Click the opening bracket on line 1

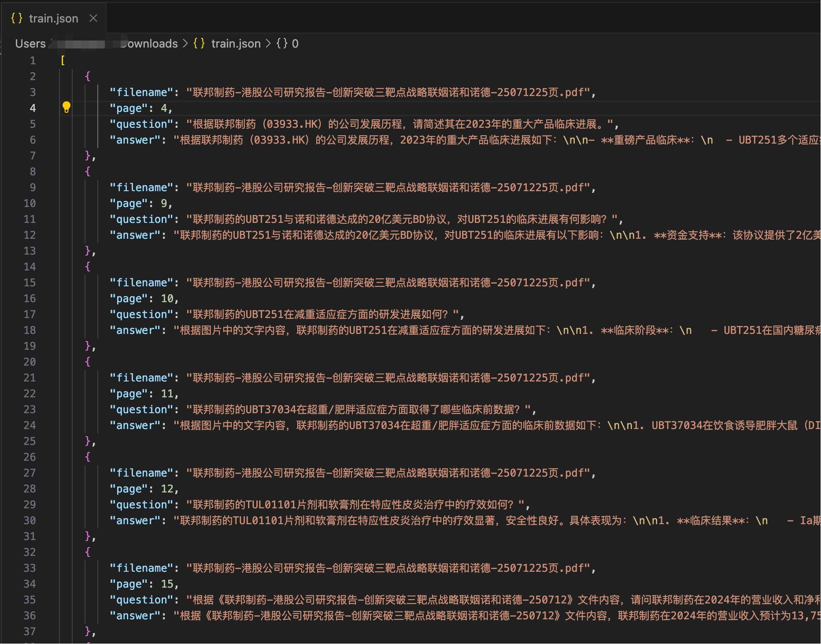(63, 61)
